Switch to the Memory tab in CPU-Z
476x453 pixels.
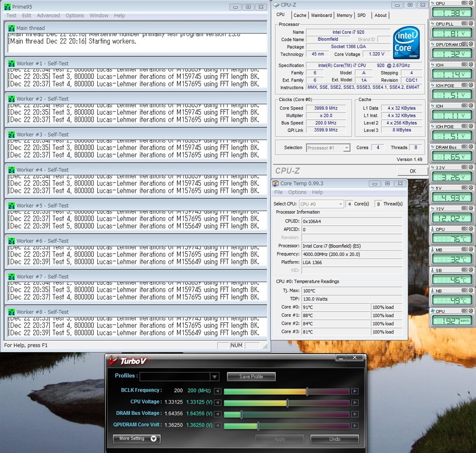[344, 15]
